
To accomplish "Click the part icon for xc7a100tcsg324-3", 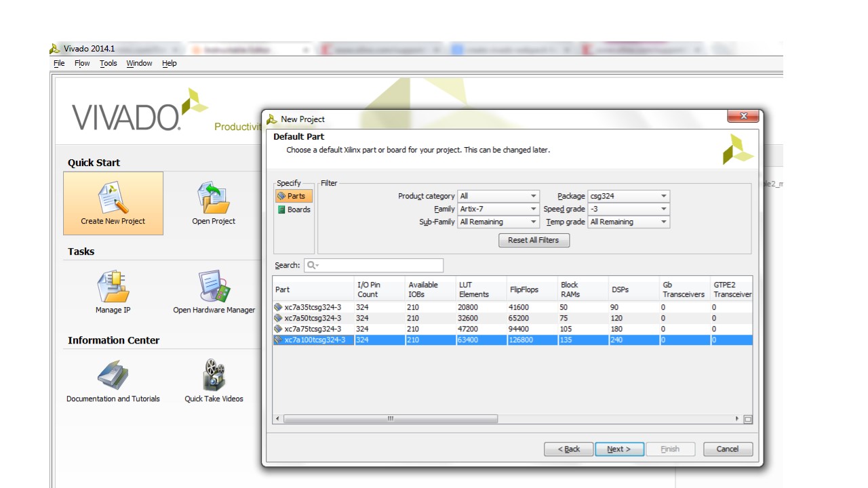I will click(278, 340).
